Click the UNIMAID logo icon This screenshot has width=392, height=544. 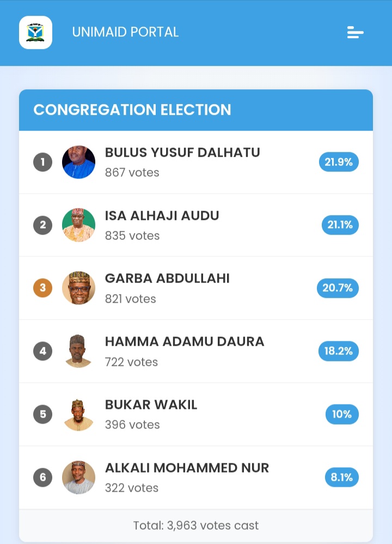point(36,32)
